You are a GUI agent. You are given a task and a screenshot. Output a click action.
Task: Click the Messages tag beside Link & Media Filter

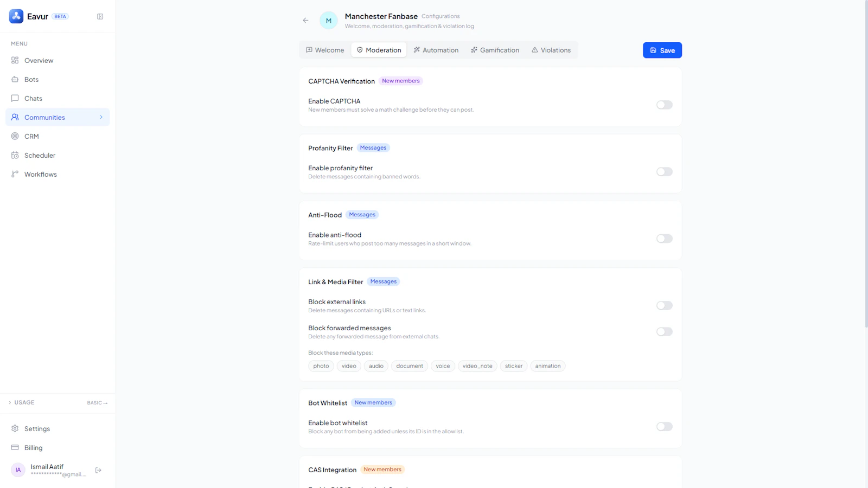384,281
